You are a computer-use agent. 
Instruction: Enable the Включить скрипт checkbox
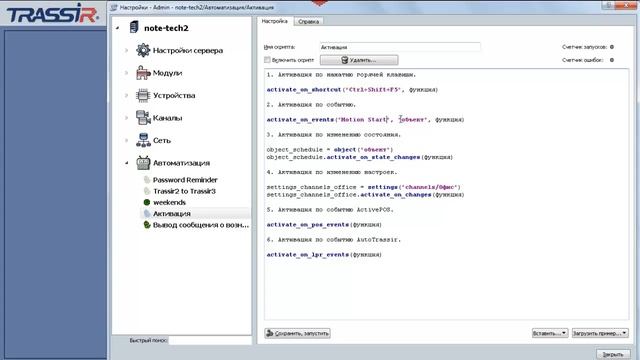(267, 60)
